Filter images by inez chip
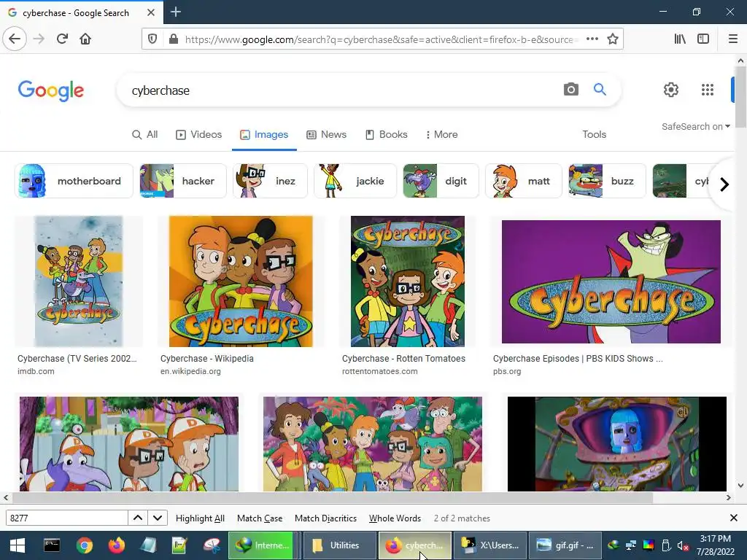This screenshot has width=747, height=560. click(x=270, y=181)
